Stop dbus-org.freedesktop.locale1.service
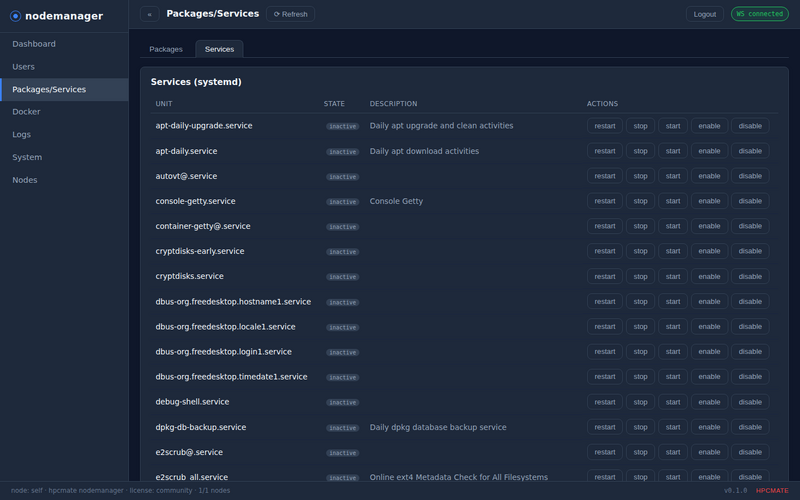Screen dimensions: 800x500 [640, 327]
